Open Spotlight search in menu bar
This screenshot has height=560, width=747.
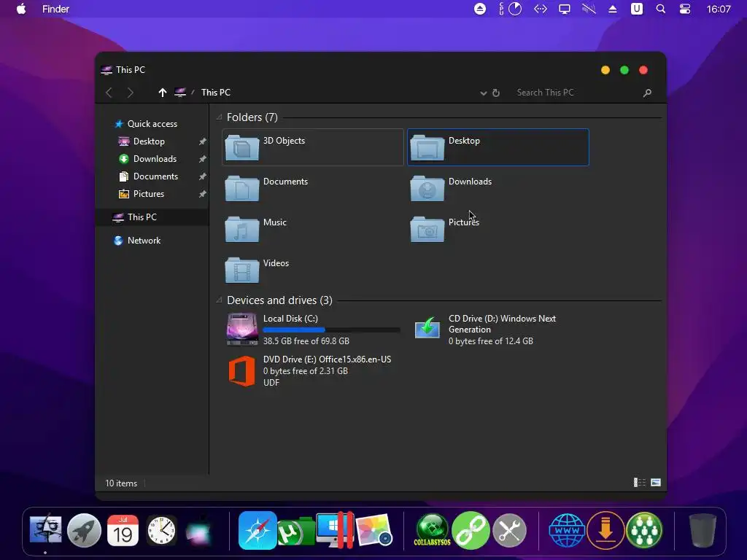coord(661,9)
